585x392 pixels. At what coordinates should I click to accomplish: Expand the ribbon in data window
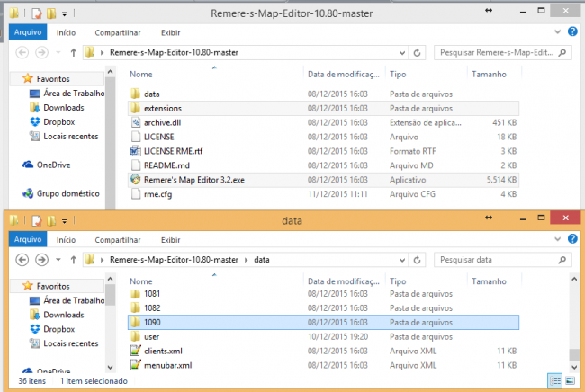[x=557, y=239]
